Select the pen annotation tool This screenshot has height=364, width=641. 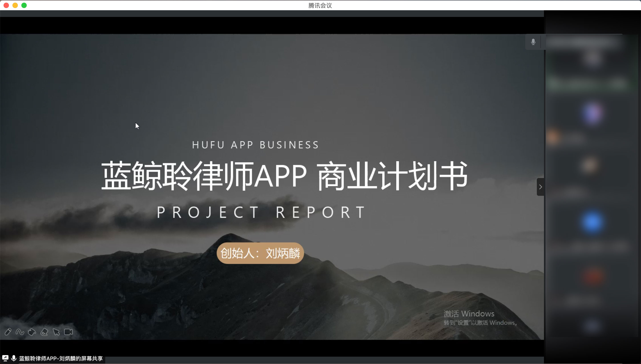8,332
